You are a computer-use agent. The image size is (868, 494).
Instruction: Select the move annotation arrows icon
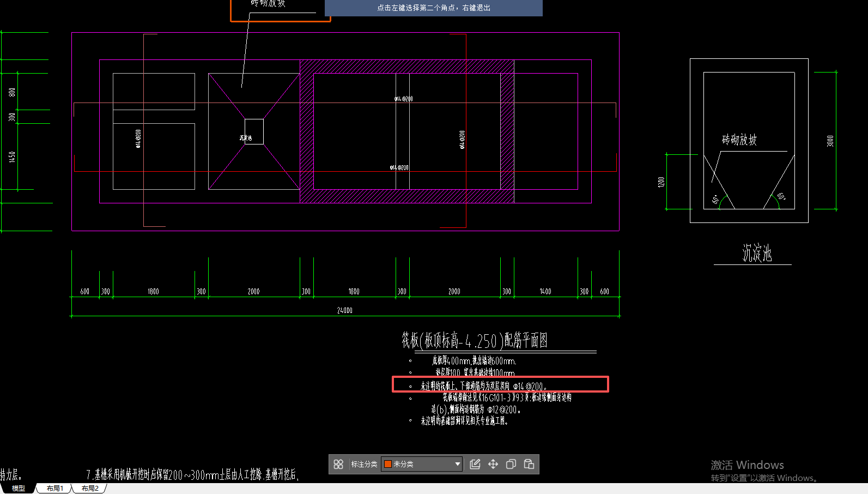pos(493,464)
